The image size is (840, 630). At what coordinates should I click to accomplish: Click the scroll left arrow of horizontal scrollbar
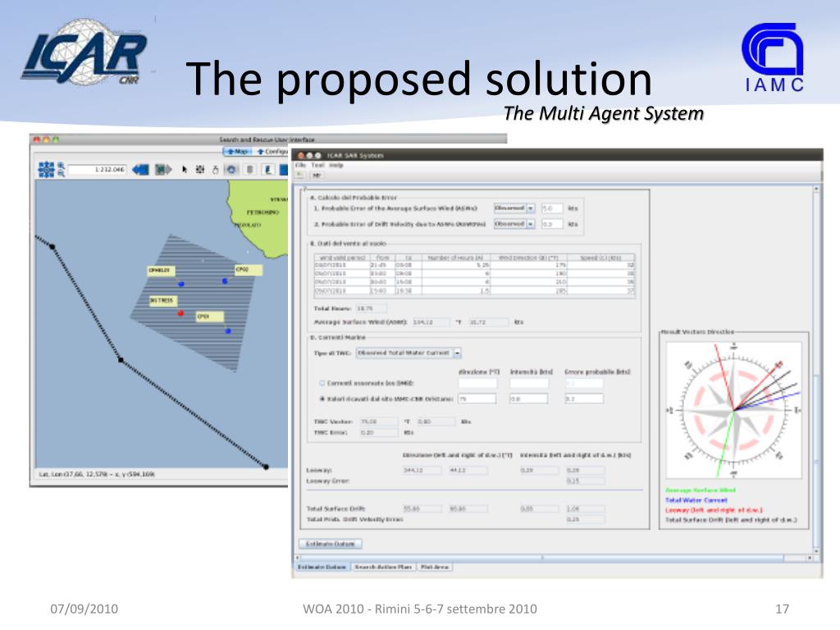[298, 558]
